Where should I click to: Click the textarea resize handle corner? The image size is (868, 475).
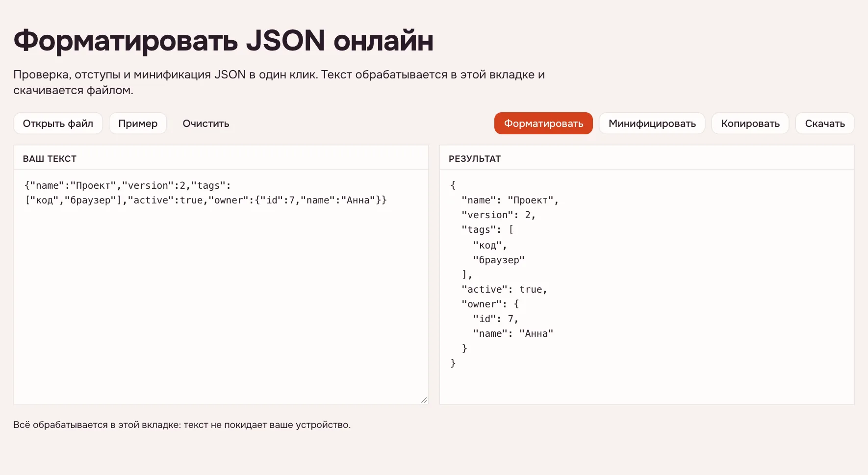coord(424,400)
